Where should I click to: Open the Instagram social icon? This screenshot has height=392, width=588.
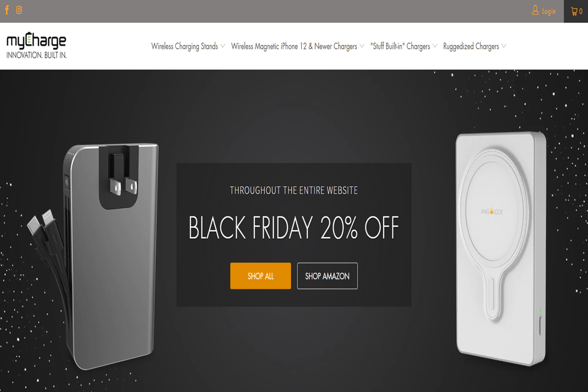point(19,10)
